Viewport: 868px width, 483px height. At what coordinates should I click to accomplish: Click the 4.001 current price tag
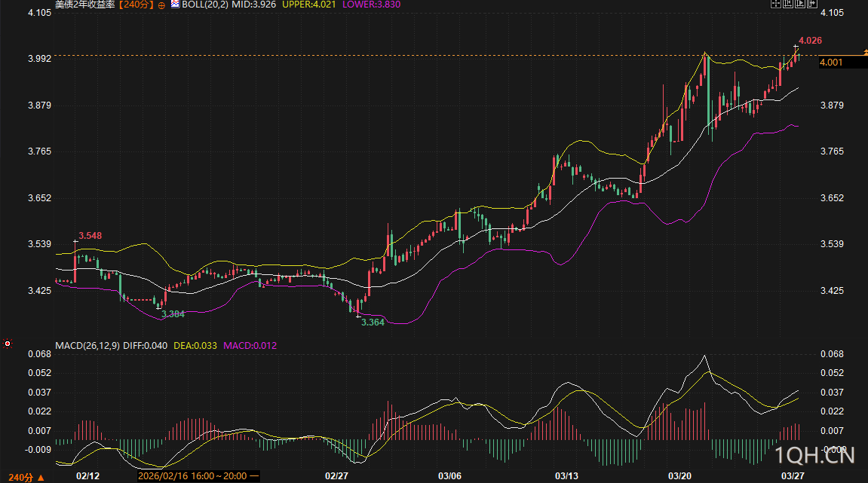tap(831, 62)
